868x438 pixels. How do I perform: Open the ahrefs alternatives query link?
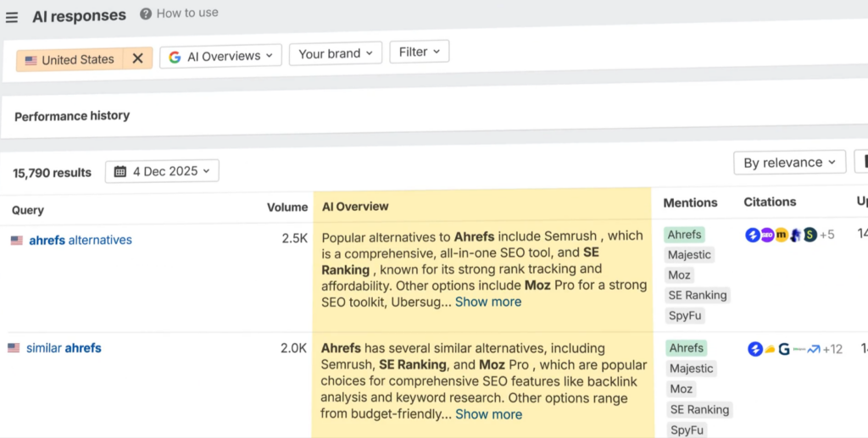[81, 240]
